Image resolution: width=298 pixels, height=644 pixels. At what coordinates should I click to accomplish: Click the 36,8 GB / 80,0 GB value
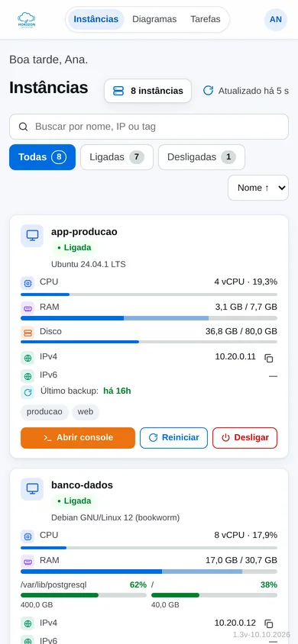click(241, 331)
